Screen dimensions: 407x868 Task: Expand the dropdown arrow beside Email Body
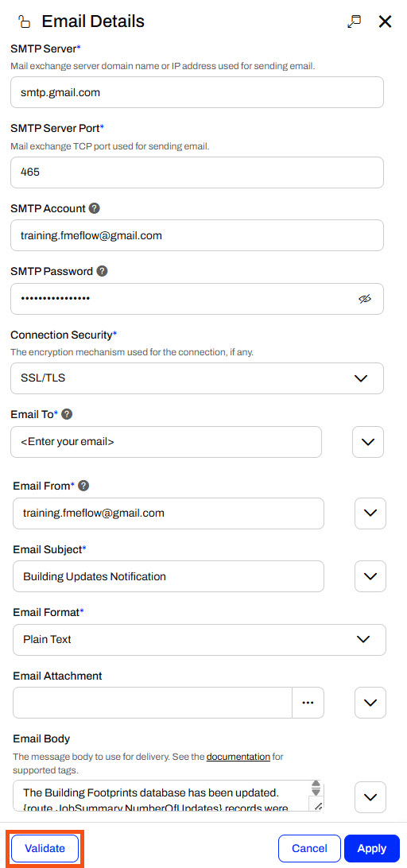point(370,797)
